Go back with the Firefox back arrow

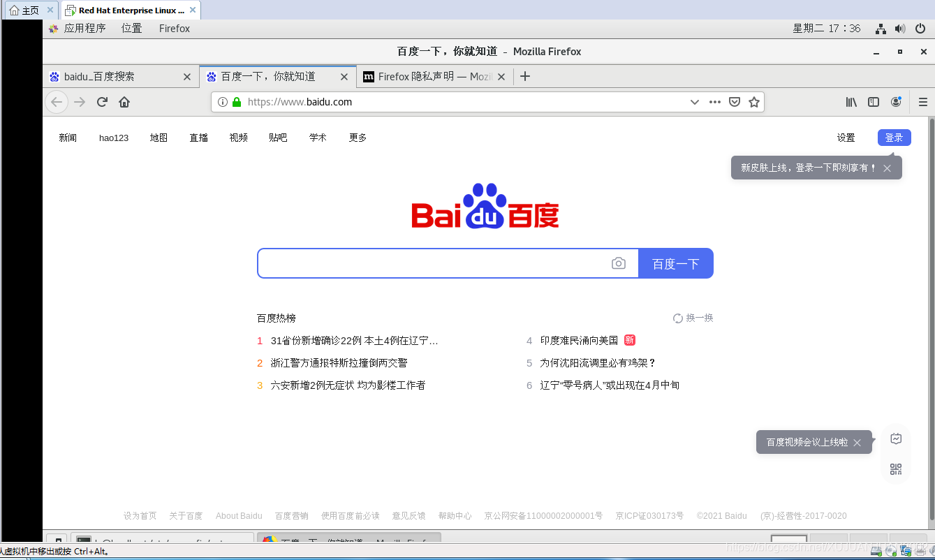click(x=57, y=102)
